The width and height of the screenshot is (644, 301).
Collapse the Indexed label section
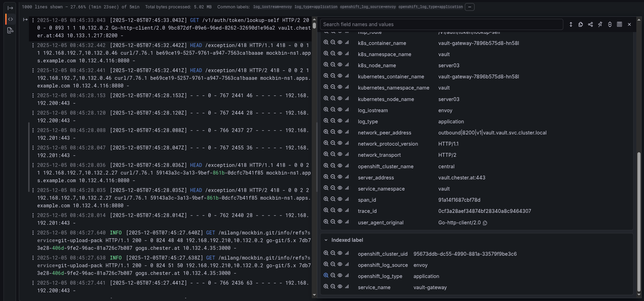coord(326,240)
